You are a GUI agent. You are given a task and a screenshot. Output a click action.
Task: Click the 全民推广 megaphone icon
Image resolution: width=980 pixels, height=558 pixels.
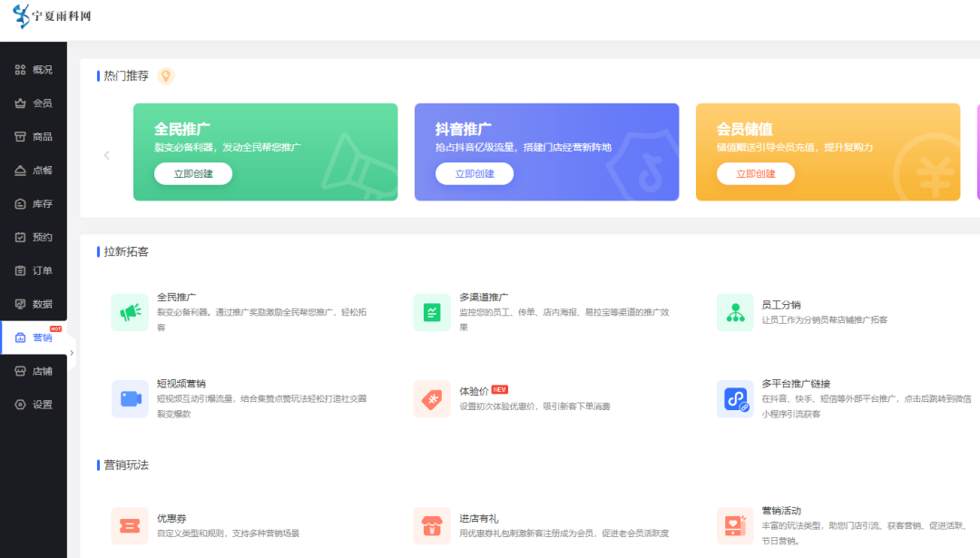[130, 312]
